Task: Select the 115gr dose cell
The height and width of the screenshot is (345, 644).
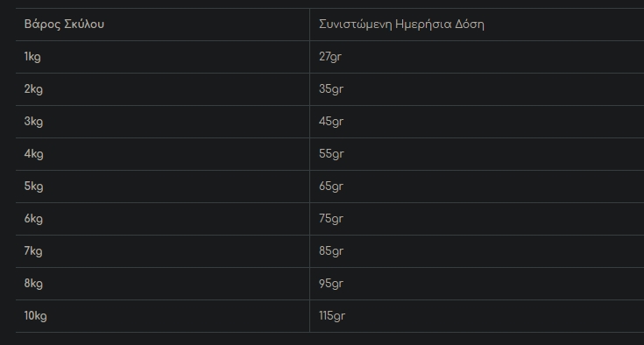Action: (477, 316)
